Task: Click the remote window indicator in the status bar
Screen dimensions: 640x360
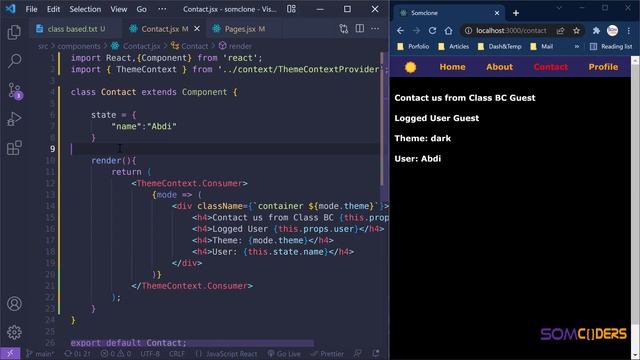Action: [x=10, y=353]
